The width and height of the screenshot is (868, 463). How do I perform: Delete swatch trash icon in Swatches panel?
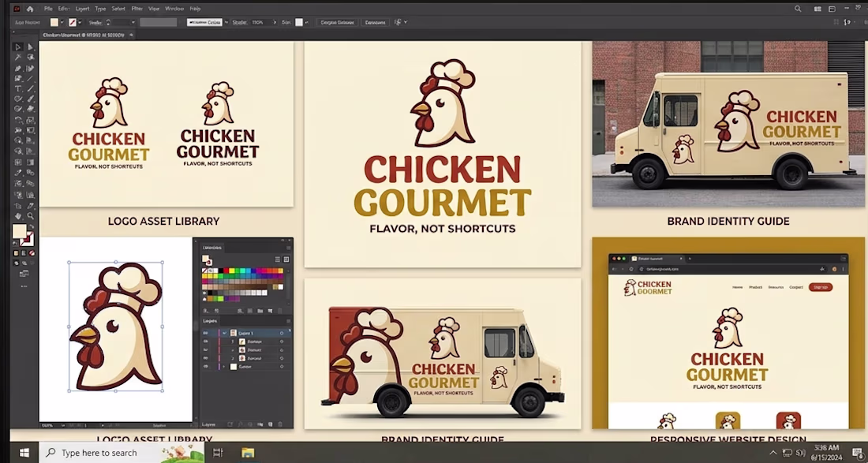(x=280, y=311)
